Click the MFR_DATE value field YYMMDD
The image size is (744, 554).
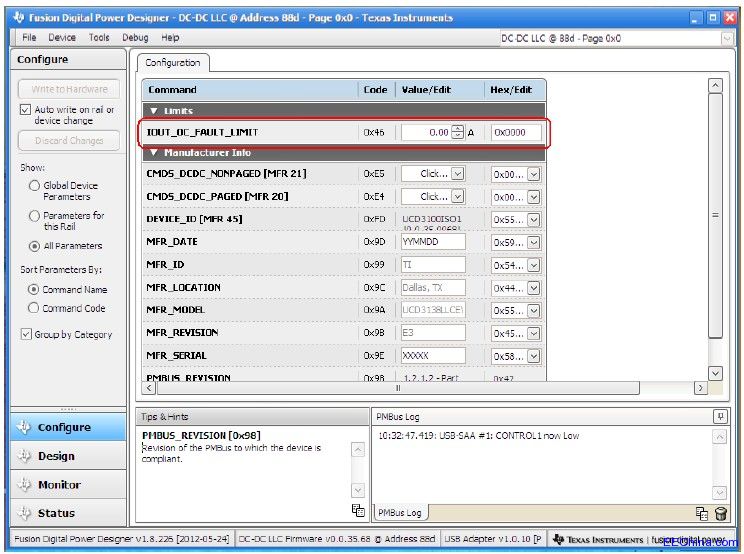coord(433,242)
